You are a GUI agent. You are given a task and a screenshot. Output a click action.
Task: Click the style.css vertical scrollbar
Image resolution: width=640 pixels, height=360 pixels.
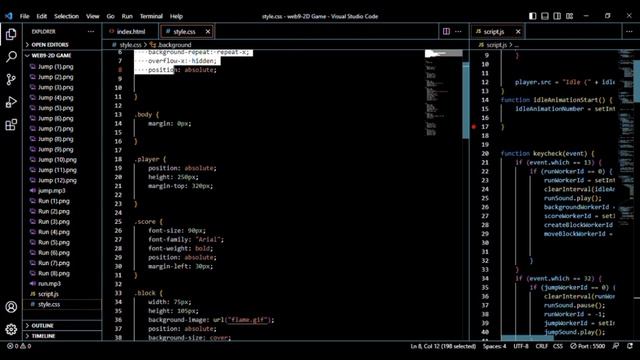click(x=466, y=100)
